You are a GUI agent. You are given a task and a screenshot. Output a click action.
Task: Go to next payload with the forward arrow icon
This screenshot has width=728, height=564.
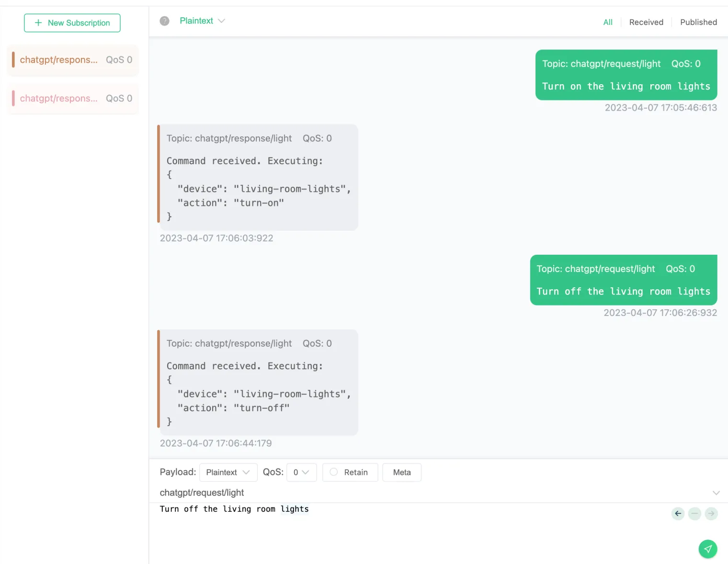[711, 513]
